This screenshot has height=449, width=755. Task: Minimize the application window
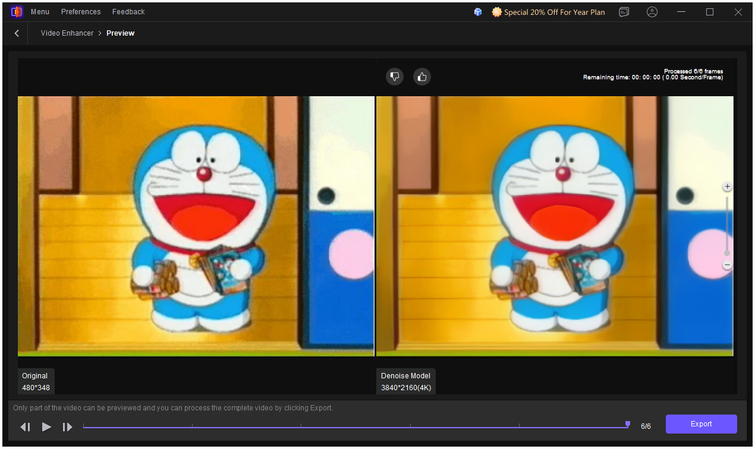click(x=681, y=12)
